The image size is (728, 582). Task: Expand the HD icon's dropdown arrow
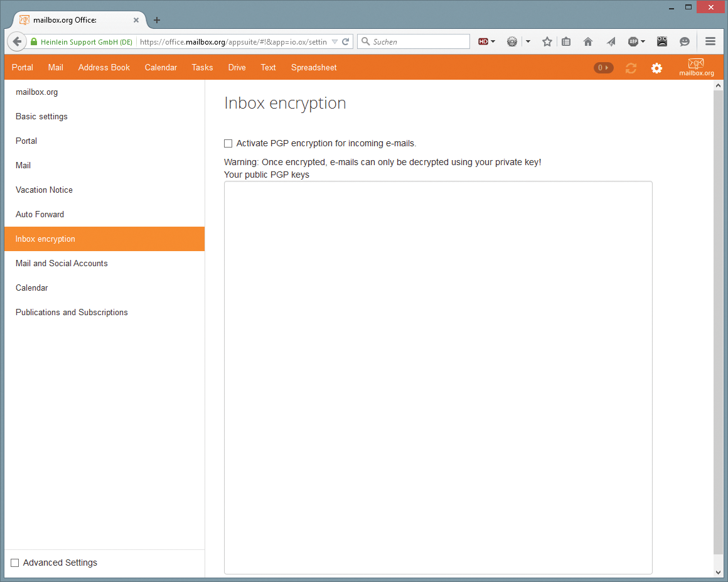click(493, 41)
